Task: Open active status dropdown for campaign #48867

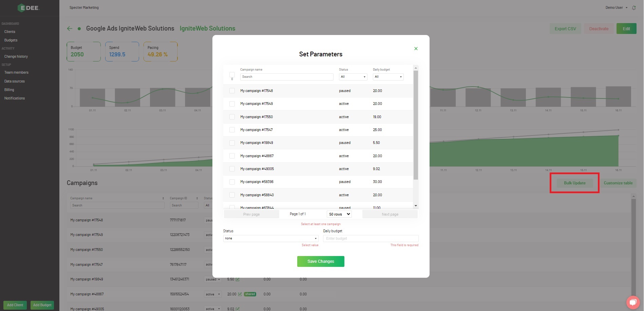Action: point(213,294)
